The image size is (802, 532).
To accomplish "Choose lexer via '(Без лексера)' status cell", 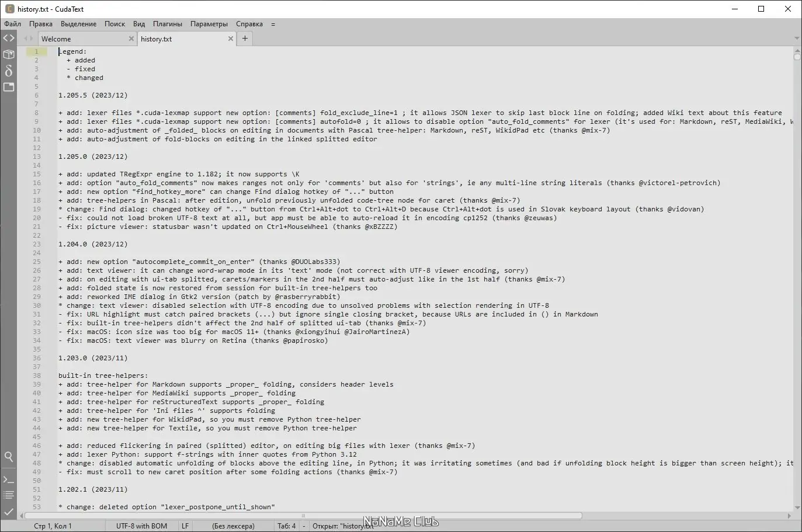I will point(233,526).
